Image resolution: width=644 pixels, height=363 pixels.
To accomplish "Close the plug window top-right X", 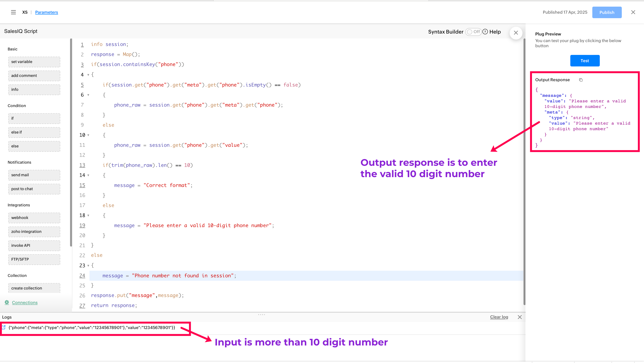I will pos(633,12).
